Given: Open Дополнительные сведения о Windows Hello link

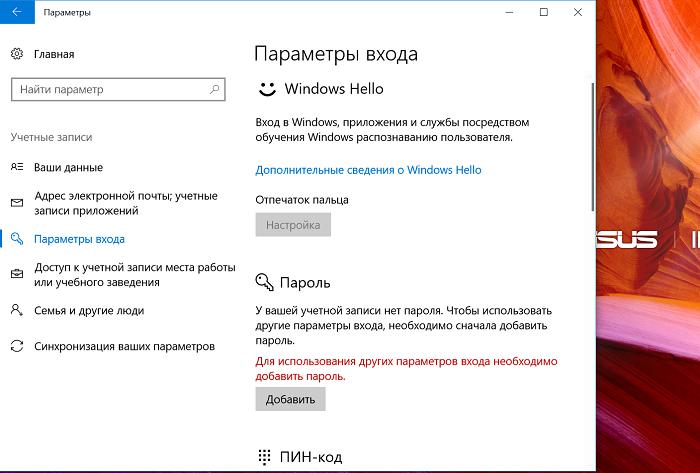Looking at the screenshot, I should pos(368,170).
